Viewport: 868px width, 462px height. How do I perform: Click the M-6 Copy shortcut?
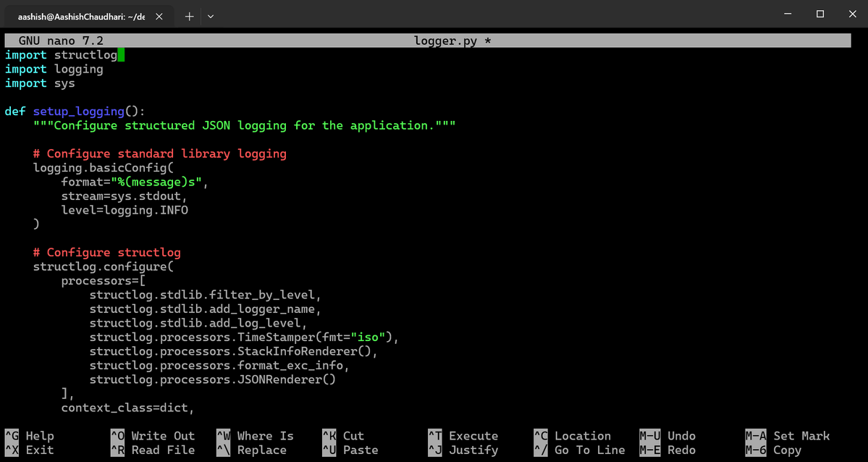coord(773,450)
